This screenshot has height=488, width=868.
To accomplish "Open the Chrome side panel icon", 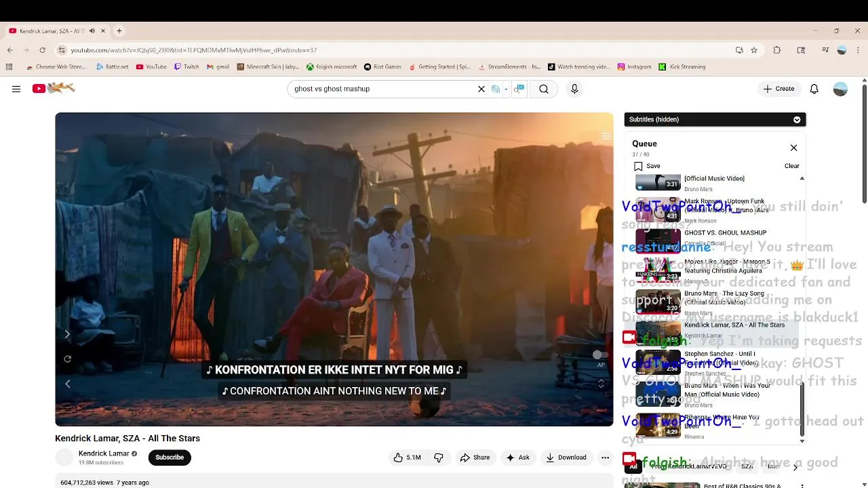I will [x=801, y=50].
